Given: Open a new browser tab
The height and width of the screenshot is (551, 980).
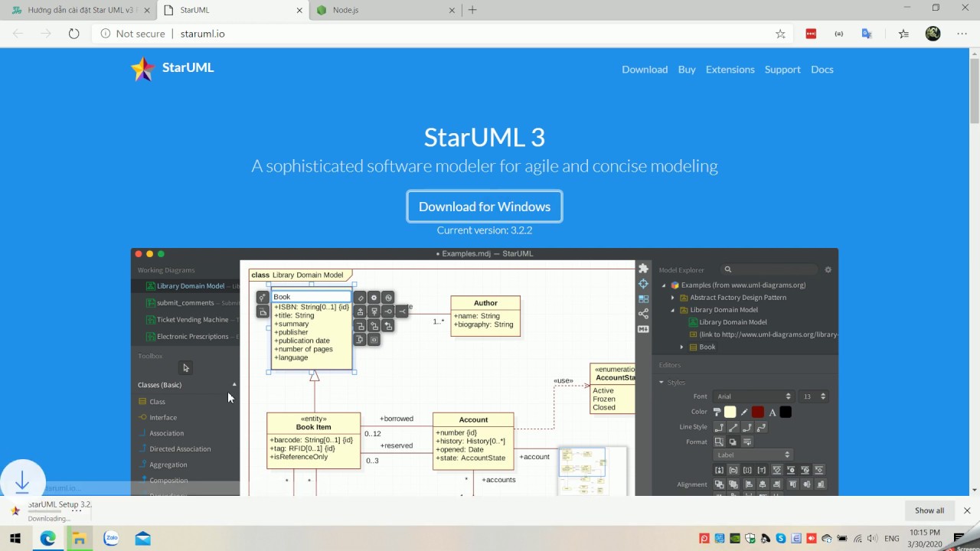Looking at the screenshot, I should pyautogui.click(x=472, y=10).
